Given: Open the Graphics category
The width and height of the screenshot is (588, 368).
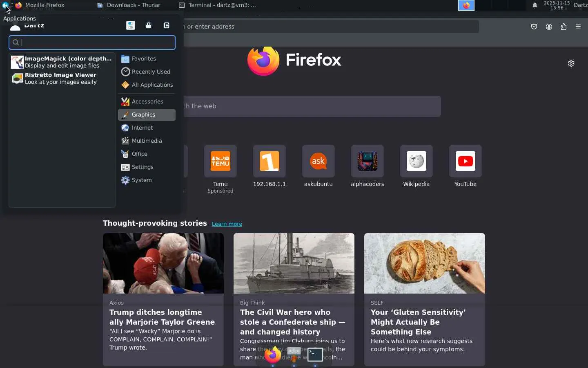Looking at the screenshot, I should coord(147,115).
